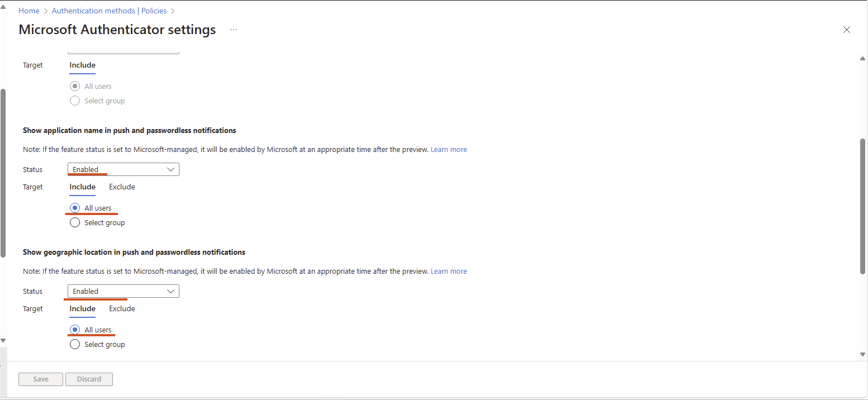Click the Save button
This screenshot has height=400, width=868.
pos(41,379)
